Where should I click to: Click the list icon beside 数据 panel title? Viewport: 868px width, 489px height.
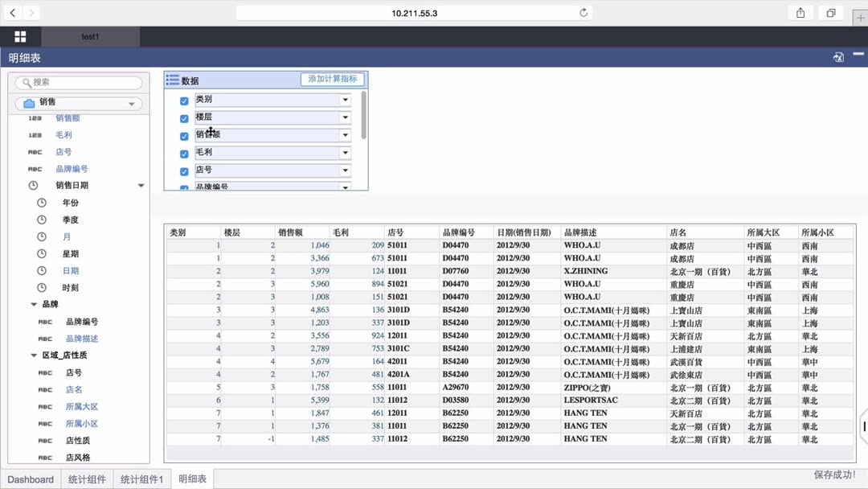coord(173,79)
